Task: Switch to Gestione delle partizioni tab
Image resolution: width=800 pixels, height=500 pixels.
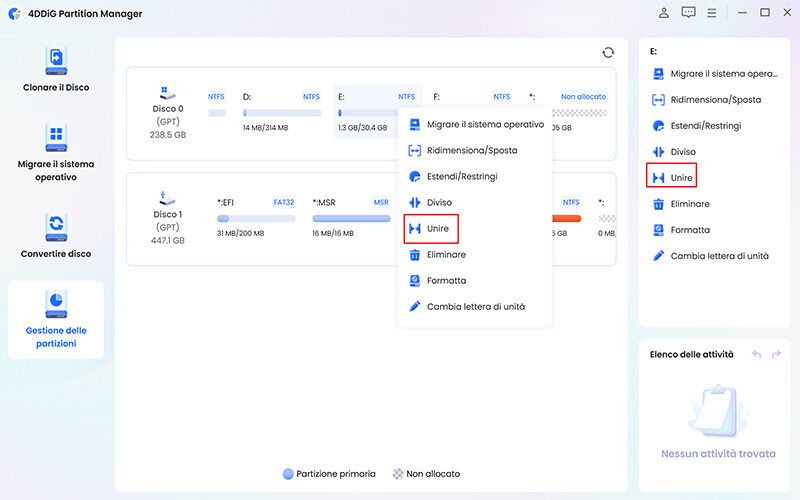Action: (x=56, y=320)
